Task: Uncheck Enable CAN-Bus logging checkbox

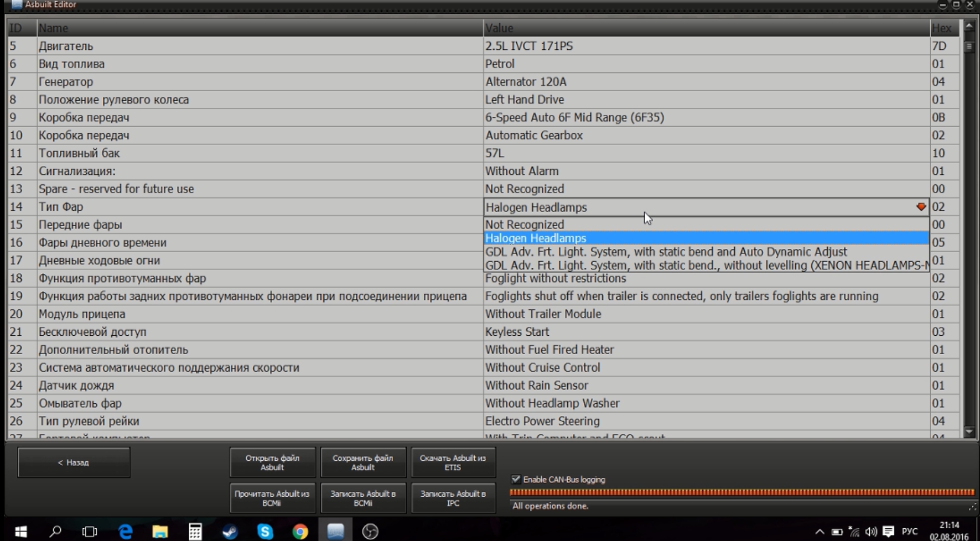Action: point(516,480)
